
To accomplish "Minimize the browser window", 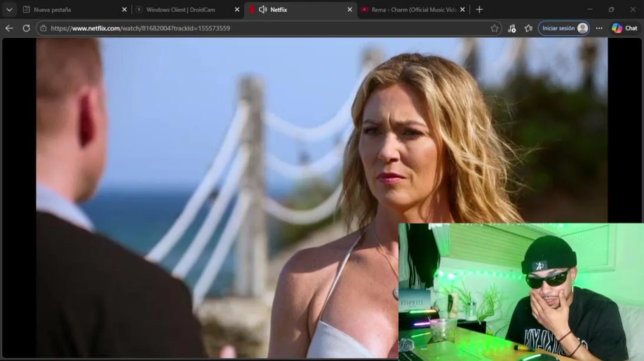I will click(x=589, y=10).
